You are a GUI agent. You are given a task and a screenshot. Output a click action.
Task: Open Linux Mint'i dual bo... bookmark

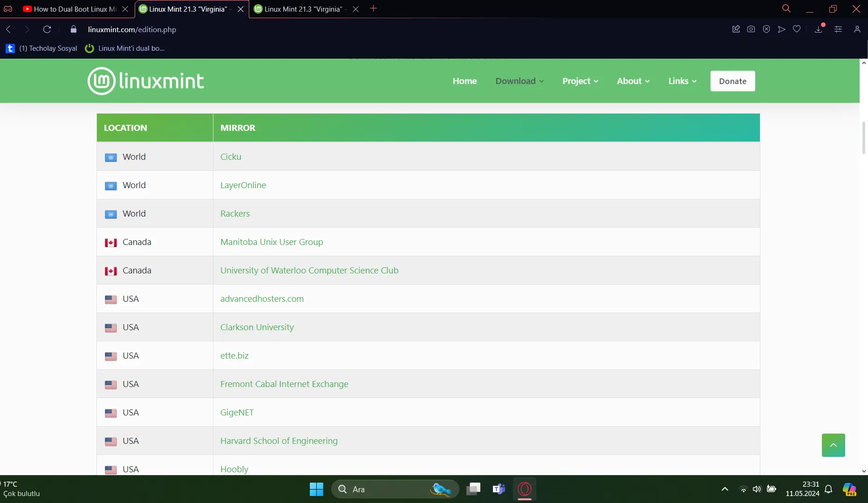click(x=125, y=48)
